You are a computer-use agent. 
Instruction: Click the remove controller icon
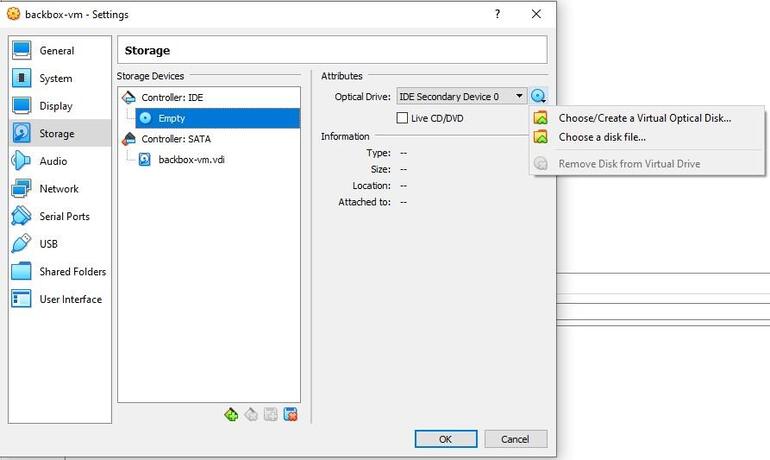[251, 414]
